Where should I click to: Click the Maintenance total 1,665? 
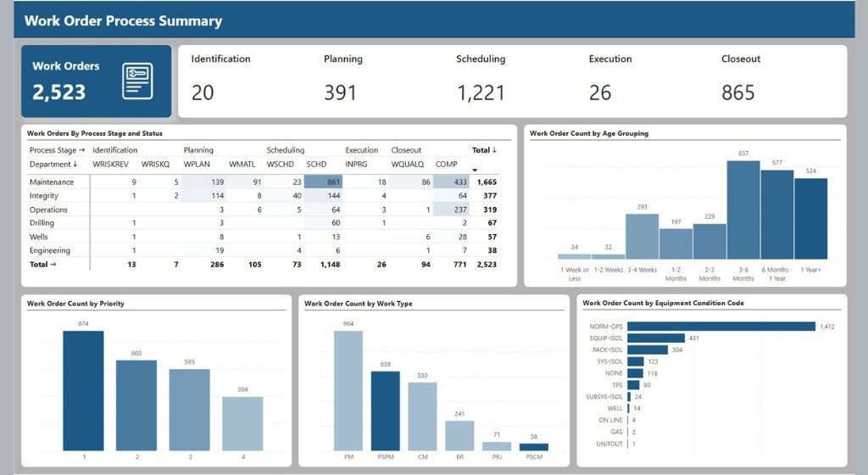pyautogui.click(x=487, y=182)
